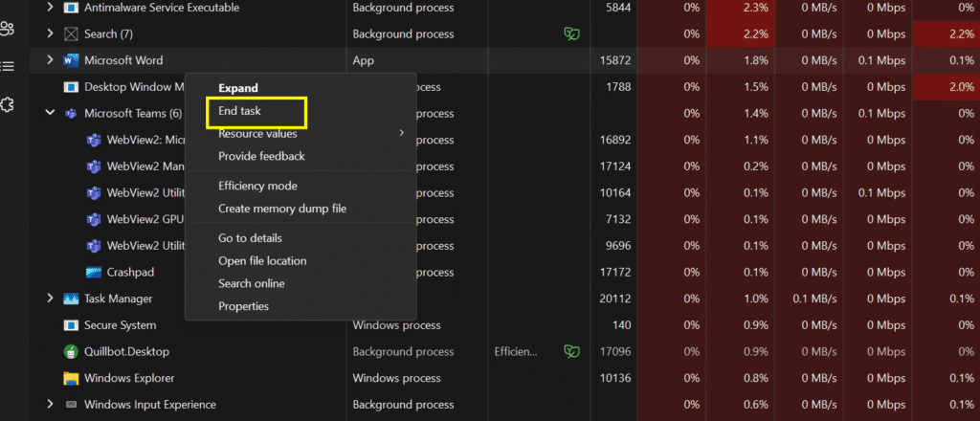Click Teams icon in the PID 10164 row

point(94,193)
